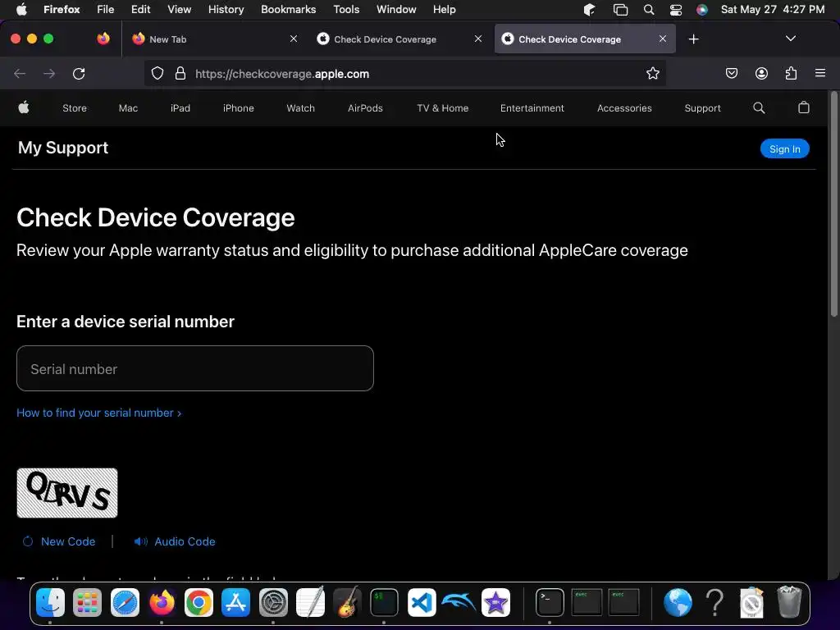840x630 pixels.
Task: Click the Sign In button
Action: [785, 149]
